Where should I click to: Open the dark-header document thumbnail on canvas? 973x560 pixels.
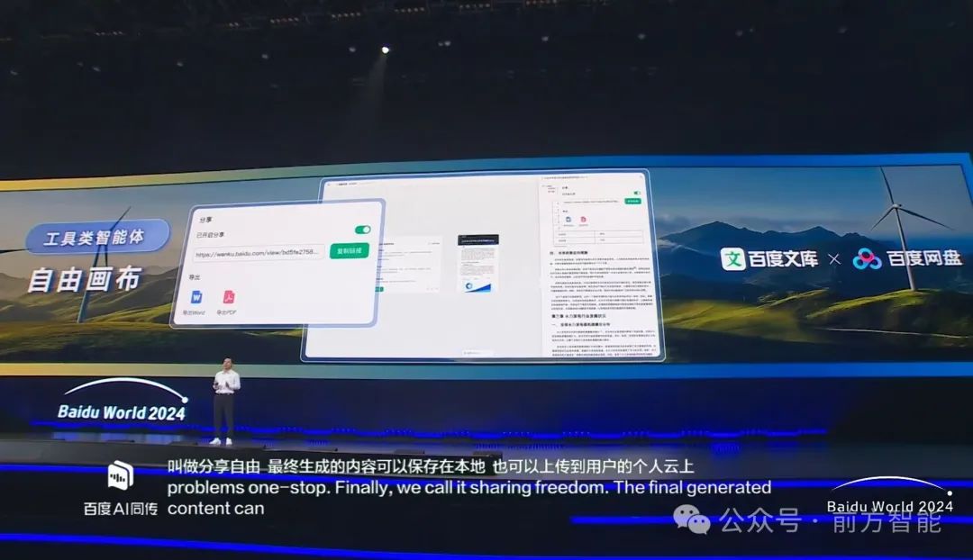478,264
